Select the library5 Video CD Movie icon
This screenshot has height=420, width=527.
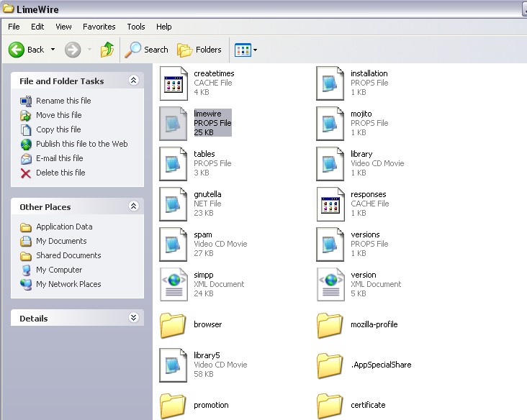pos(174,365)
